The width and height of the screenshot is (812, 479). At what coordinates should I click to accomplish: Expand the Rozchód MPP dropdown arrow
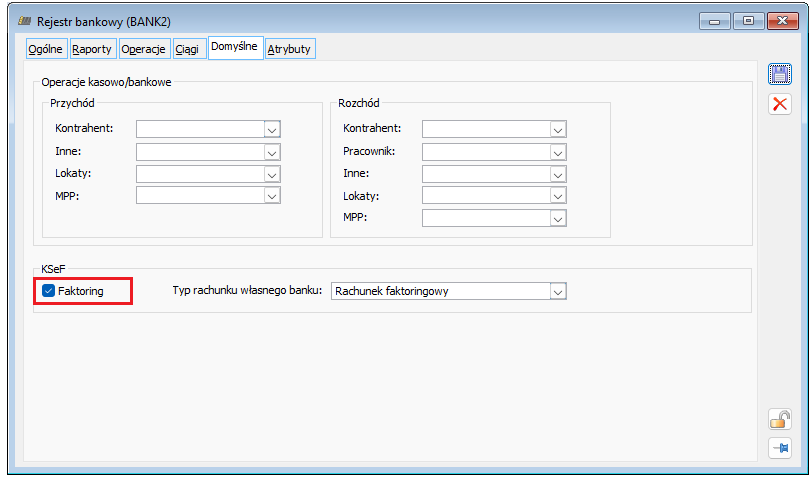pos(558,219)
